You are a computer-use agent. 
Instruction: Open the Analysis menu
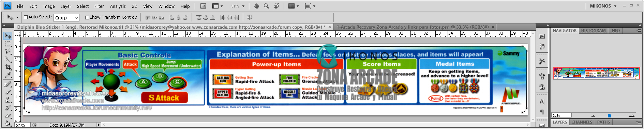coord(118,6)
